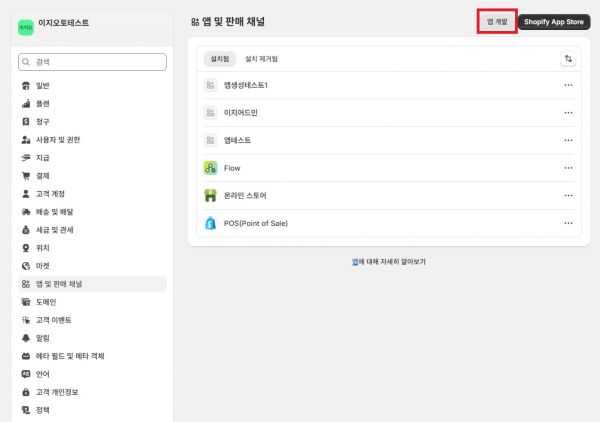
Task: Click the 앱테스트 app icon
Action: coord(211,140)
